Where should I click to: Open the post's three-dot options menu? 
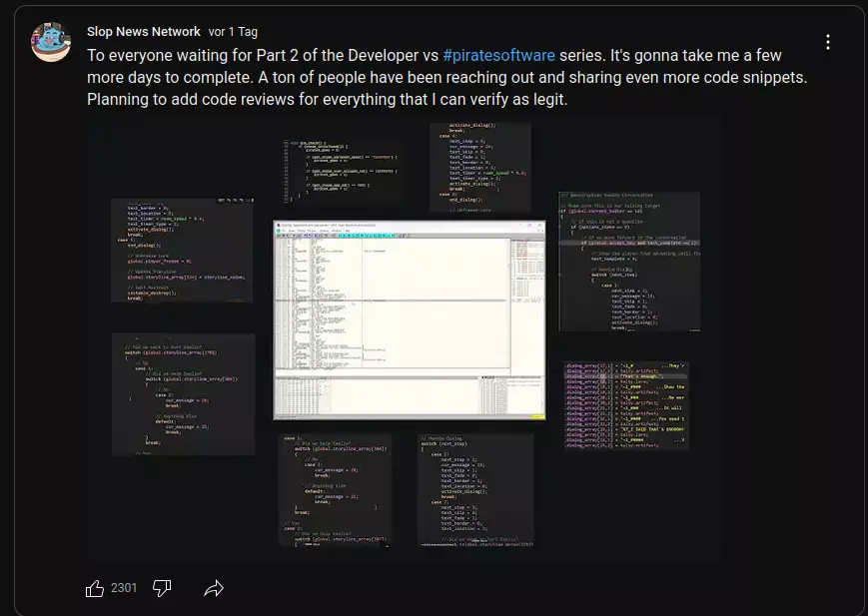(x=828, y=42)
